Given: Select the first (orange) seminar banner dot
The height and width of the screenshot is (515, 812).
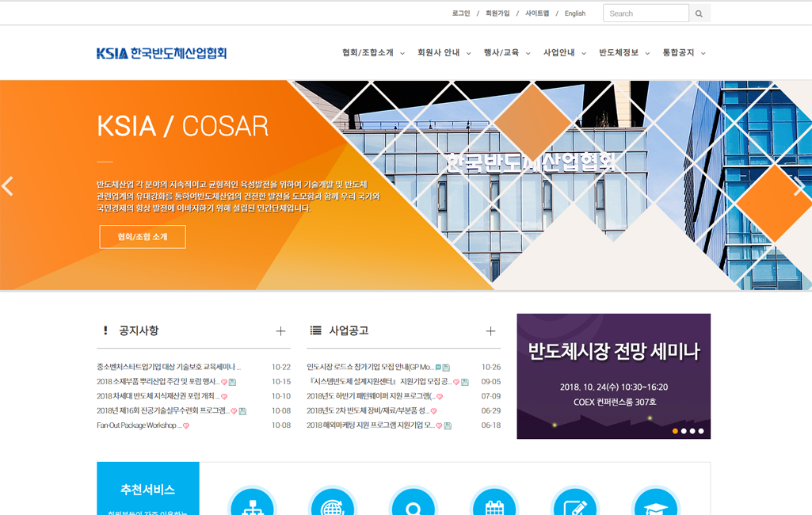Looking at the screenshot, I should [x=675, y=431].
